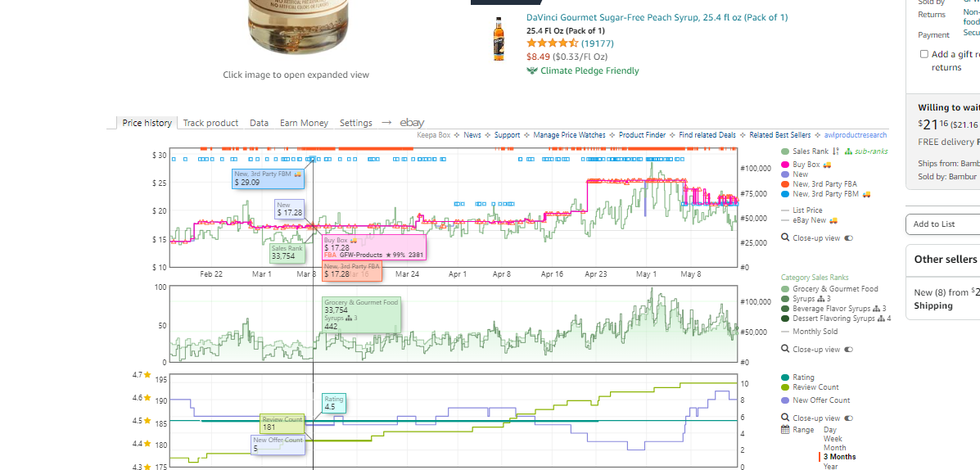Click the sub-ranks green label
The image size is (980, 470).
(x=871, y=151)
